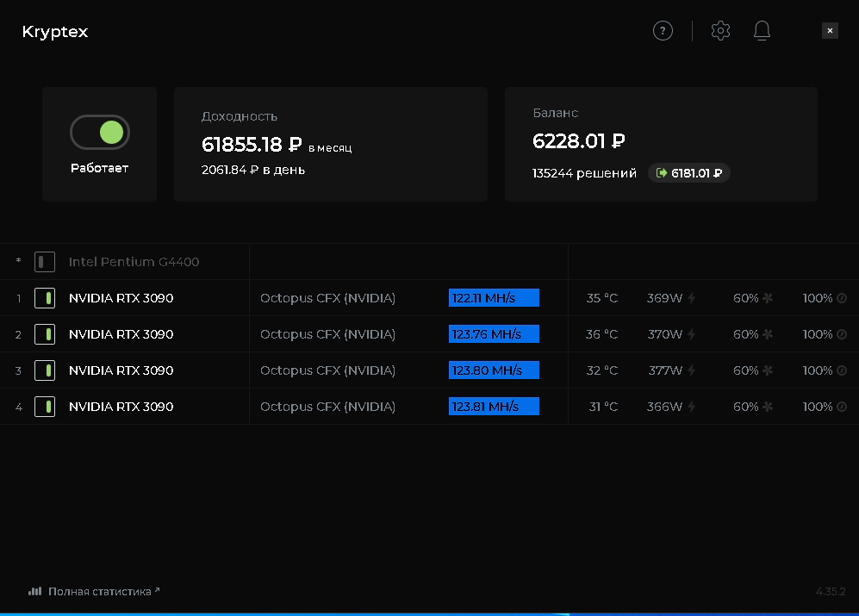859x616 pixels.
Task: Click the 6181.01 ₽ withdraw button
Action: 689,173
